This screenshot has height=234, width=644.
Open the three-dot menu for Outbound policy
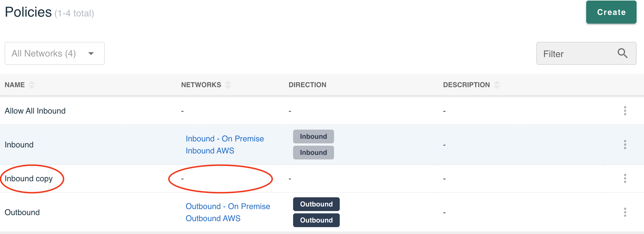[625, 212]
